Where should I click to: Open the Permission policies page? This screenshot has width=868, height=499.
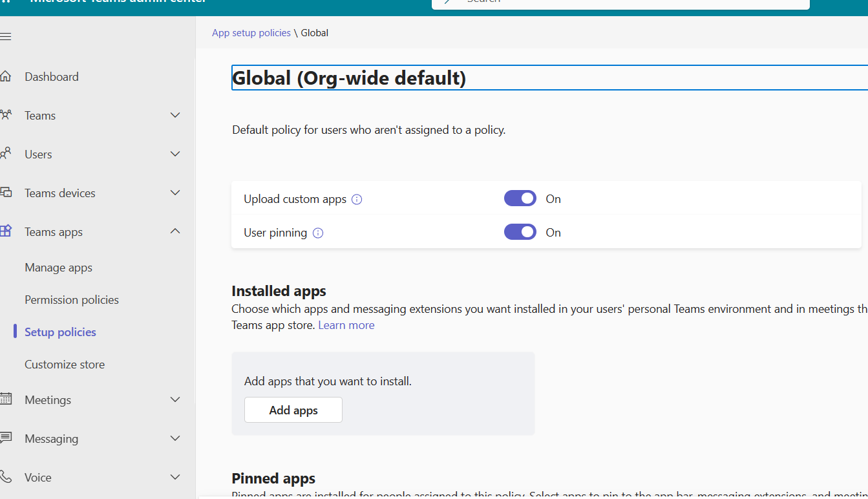71,299
